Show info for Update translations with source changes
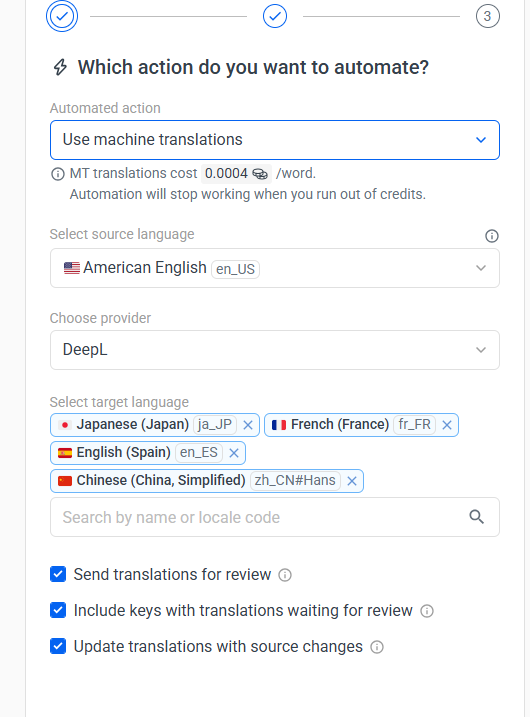The image size is (530, 717). click(x=377, y=647)
